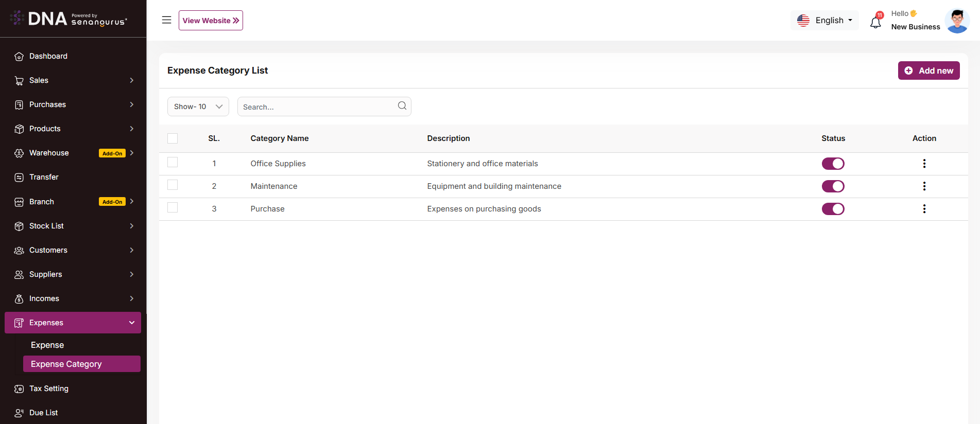The width and height of the screenshot is (980, 424).
Task: Open Tax Setting in the sidebar
Action: (49, 388)
